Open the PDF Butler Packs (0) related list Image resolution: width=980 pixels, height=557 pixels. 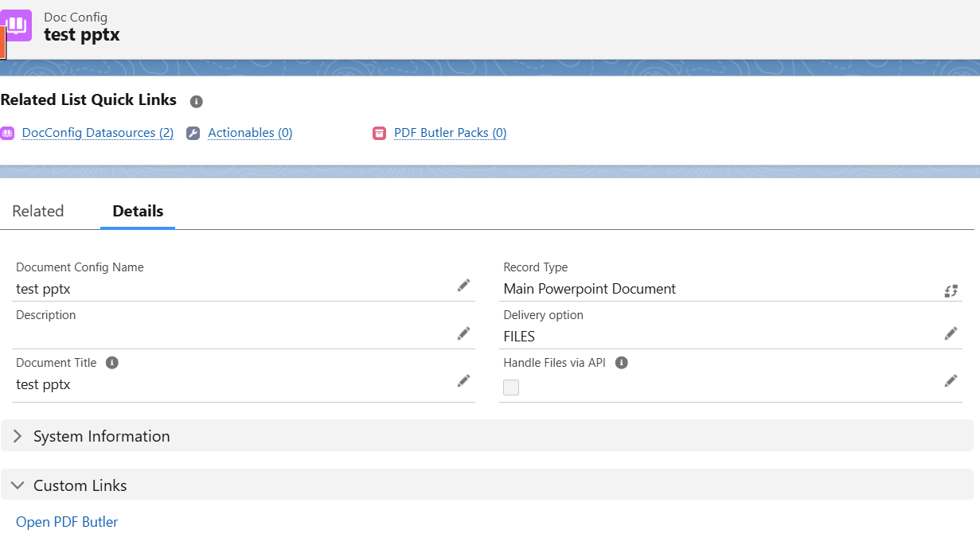450,133
